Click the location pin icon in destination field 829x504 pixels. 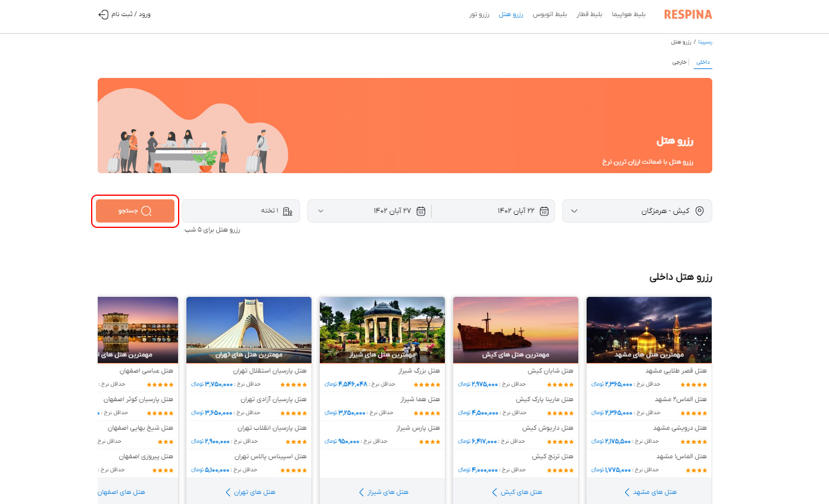point(700,211)
